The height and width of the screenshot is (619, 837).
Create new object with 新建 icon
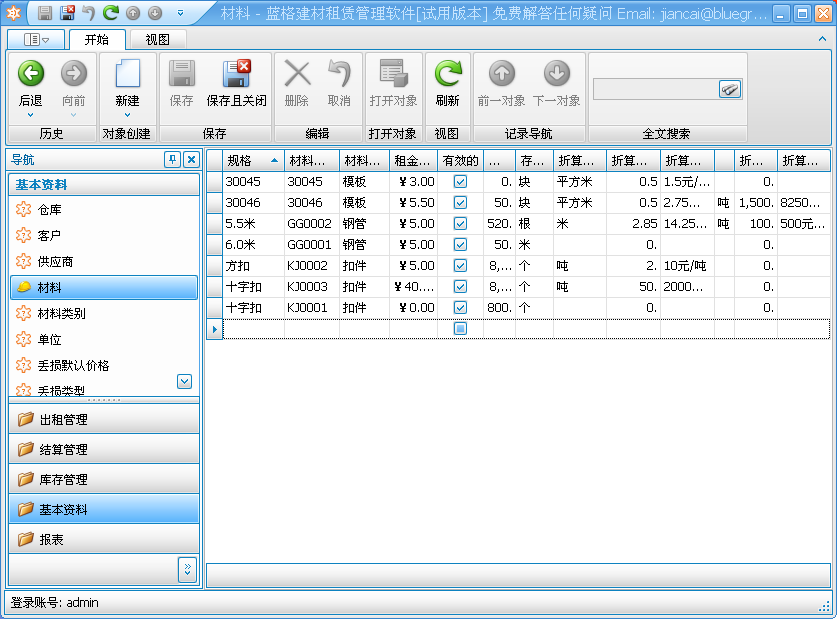[128, 74]
